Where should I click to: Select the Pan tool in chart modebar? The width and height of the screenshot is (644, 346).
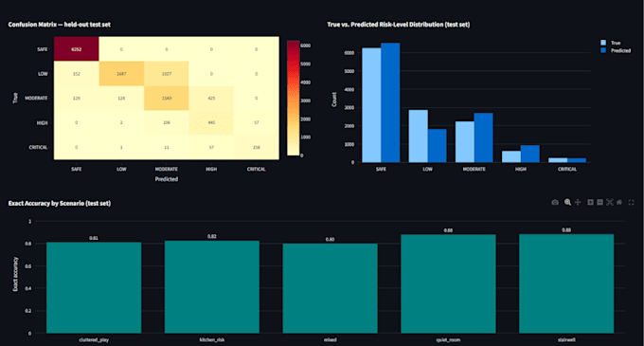(x=578, y=202)
